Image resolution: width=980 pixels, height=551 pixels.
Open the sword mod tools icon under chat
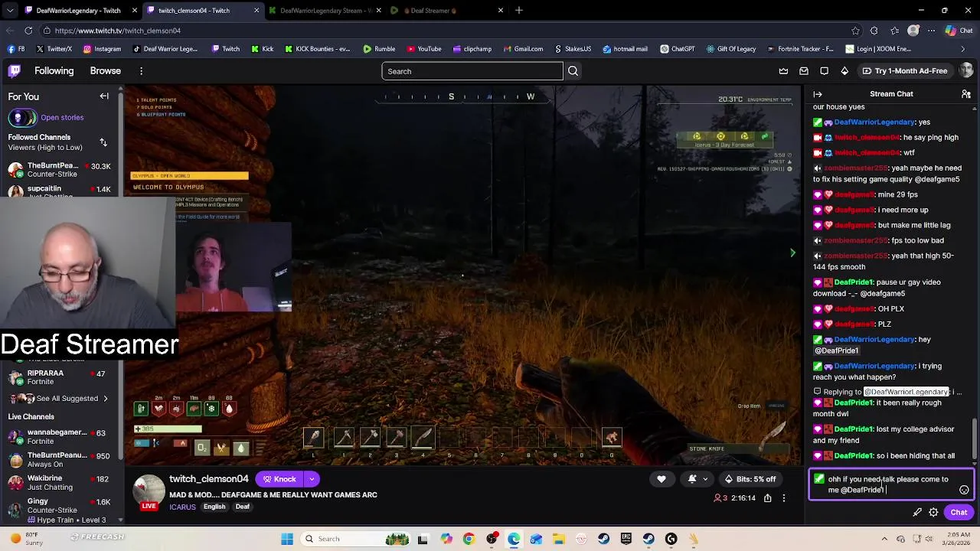click(x=917, y=513)
